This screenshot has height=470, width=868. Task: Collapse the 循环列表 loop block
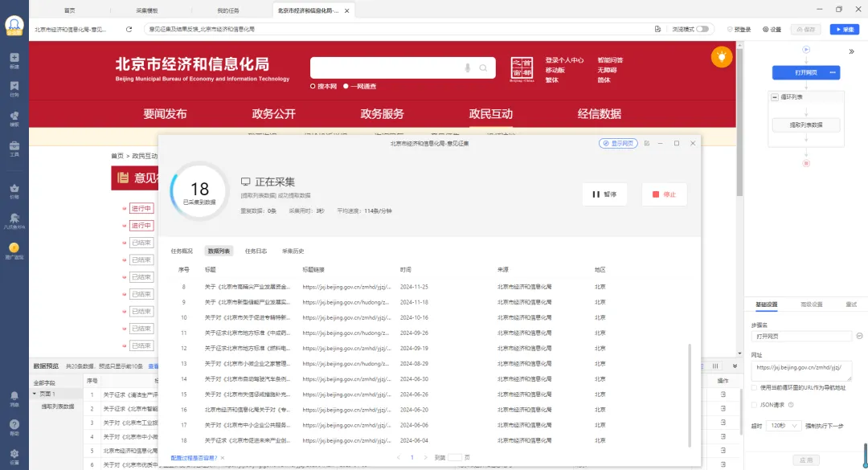[775, 97]
